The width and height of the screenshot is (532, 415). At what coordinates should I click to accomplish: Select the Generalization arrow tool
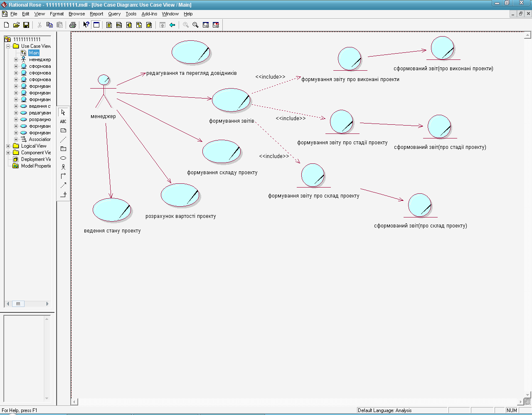(63, 194)
